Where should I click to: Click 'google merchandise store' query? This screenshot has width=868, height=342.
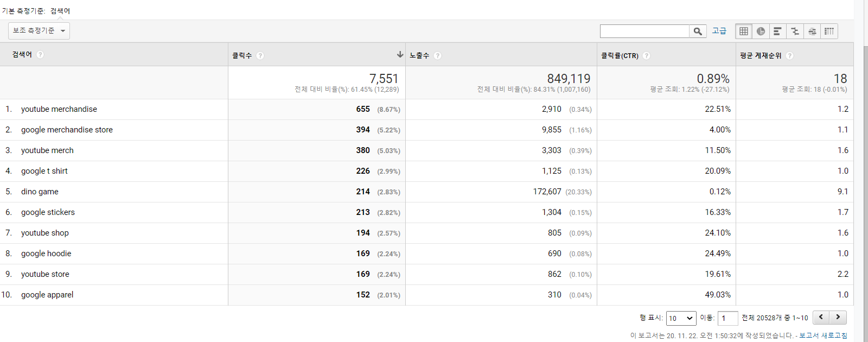pos(67,130)
